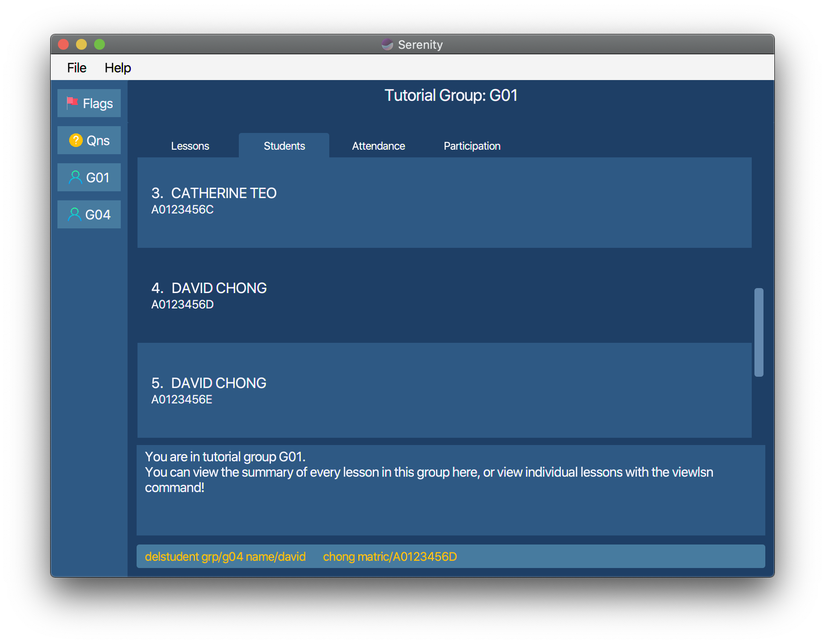
Task: Open the Flags sidebar button
Action: [x=89, y=103]
